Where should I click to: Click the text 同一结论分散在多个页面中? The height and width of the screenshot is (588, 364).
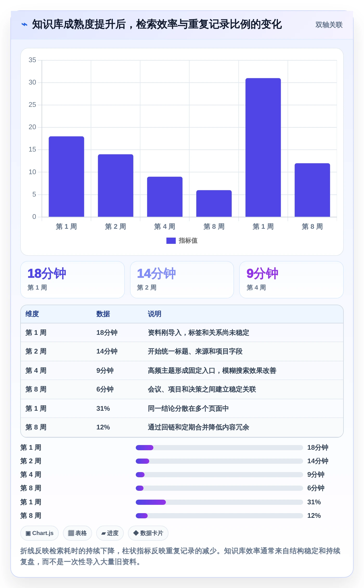pos(188,409)
